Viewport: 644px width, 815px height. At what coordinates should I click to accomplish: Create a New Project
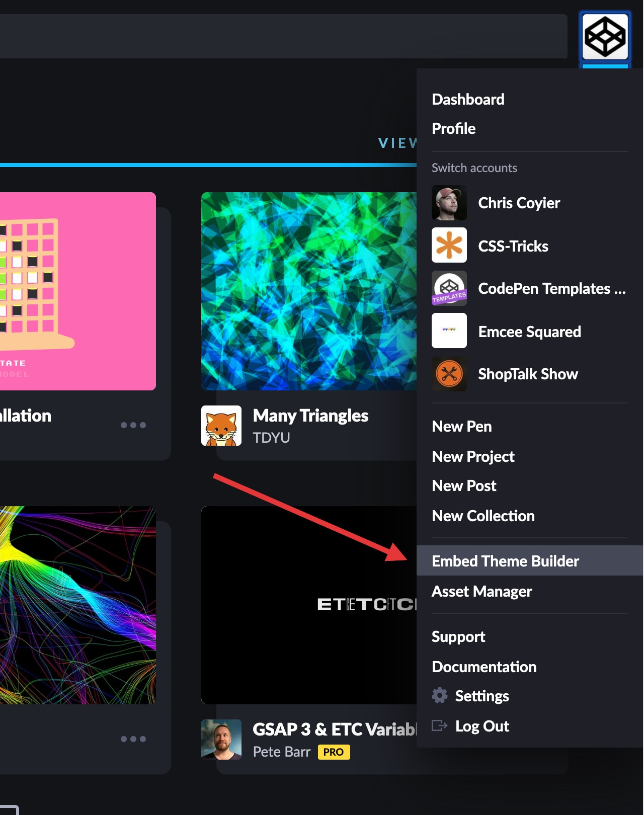[473, 456]
